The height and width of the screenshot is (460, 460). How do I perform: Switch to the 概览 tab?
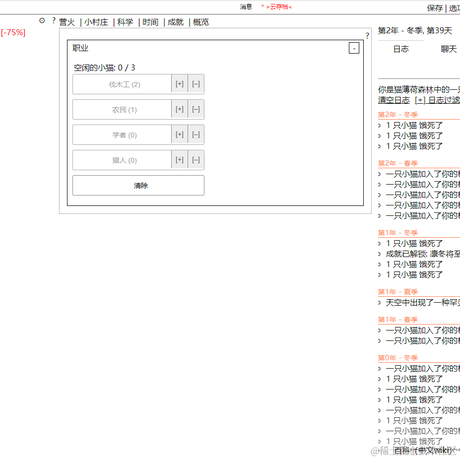click(201, 22)
